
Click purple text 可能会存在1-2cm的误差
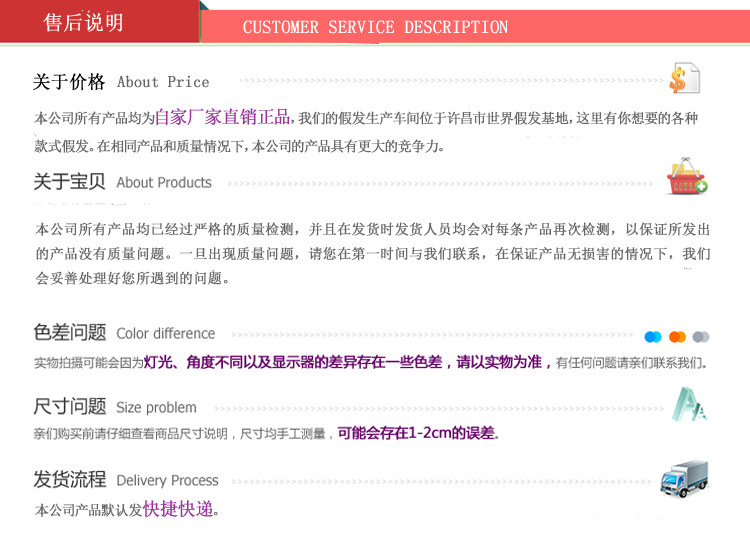coord(416,433)
